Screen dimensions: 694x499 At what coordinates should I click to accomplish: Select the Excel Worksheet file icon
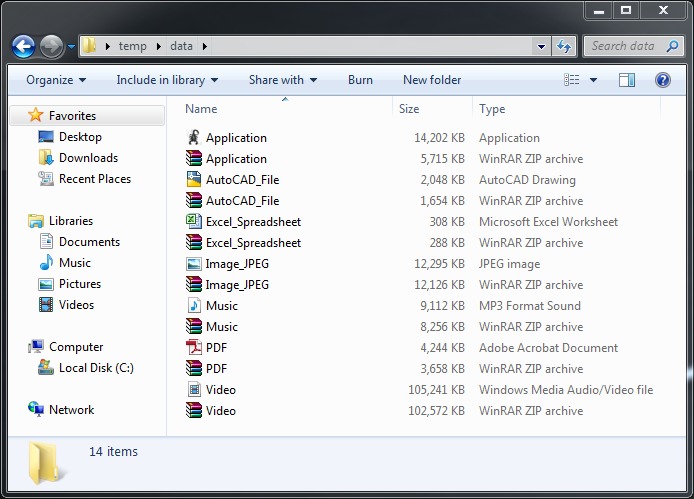click(x=194, y=222)
